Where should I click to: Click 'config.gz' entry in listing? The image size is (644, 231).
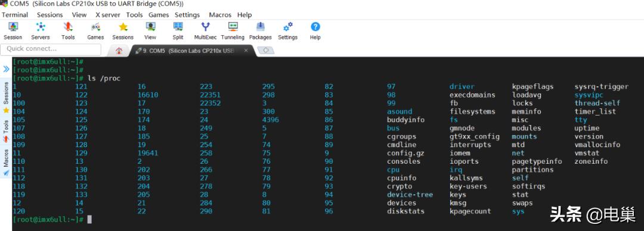(406, 153)
